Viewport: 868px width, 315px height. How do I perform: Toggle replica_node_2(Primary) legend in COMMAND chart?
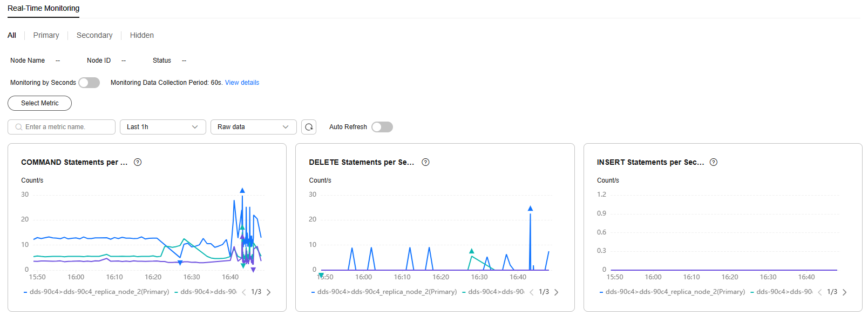(x=97, y=292)
